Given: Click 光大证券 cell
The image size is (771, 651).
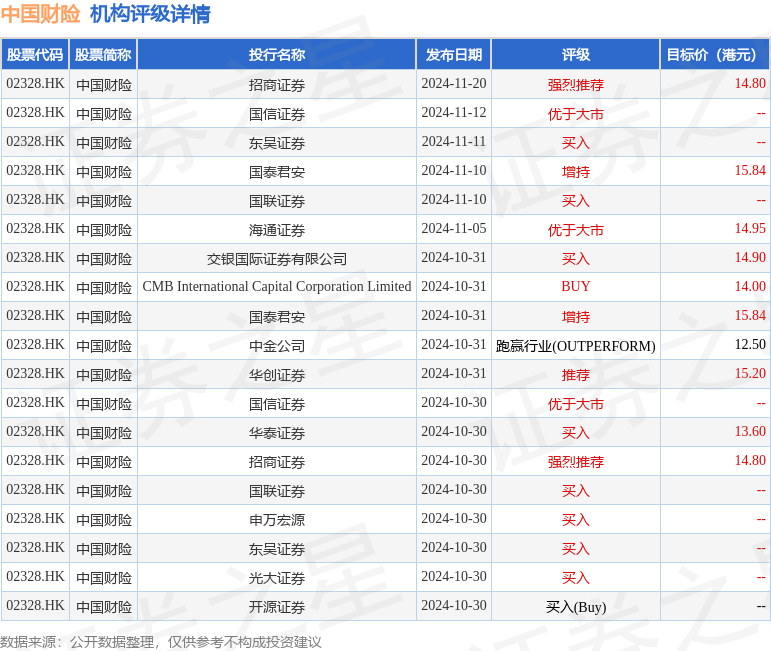Looking at the screenshot, I should 277,578.
